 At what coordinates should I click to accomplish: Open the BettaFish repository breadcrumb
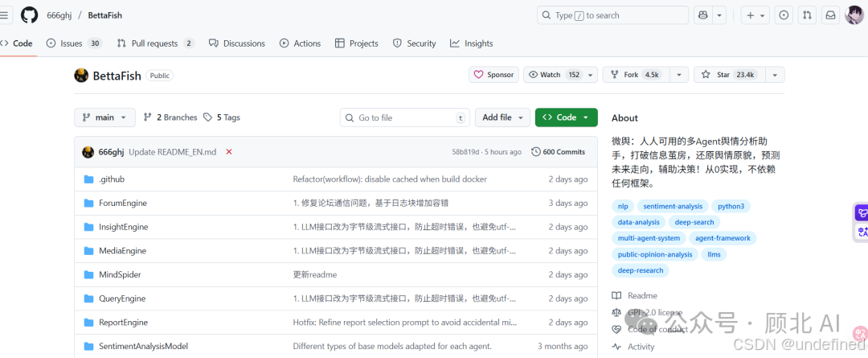[x=105, y=15]
